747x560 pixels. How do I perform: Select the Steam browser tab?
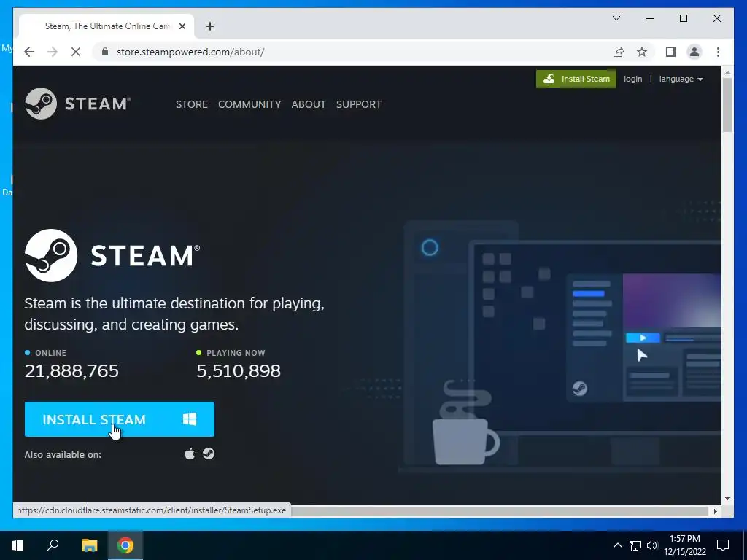(107, 26)
